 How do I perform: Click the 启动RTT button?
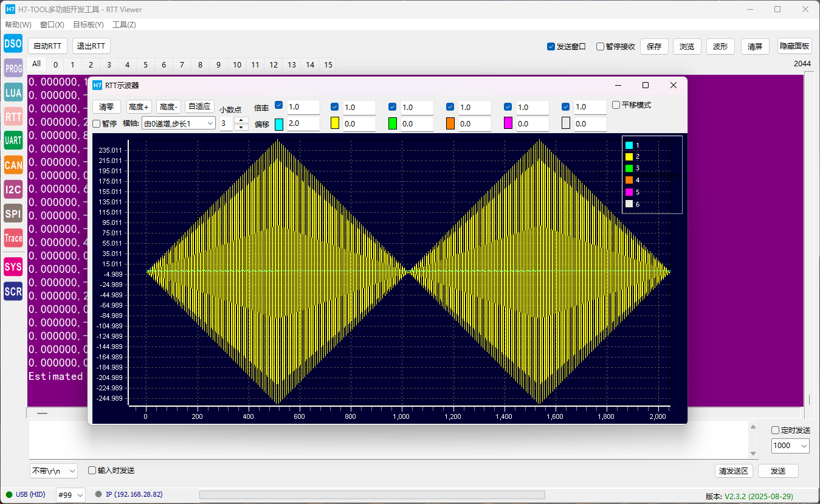pos(47,46)
